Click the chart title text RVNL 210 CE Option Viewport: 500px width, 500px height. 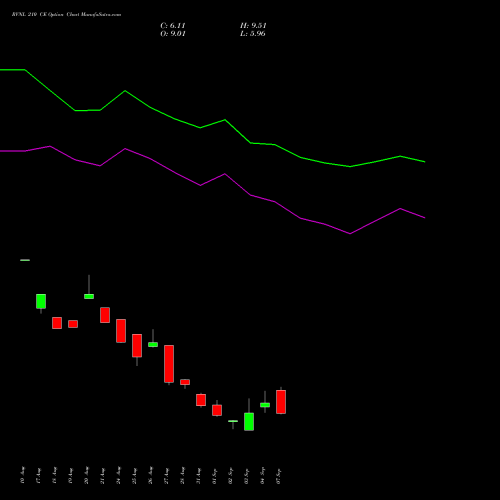pyautogui.click(x=37, y=15)
